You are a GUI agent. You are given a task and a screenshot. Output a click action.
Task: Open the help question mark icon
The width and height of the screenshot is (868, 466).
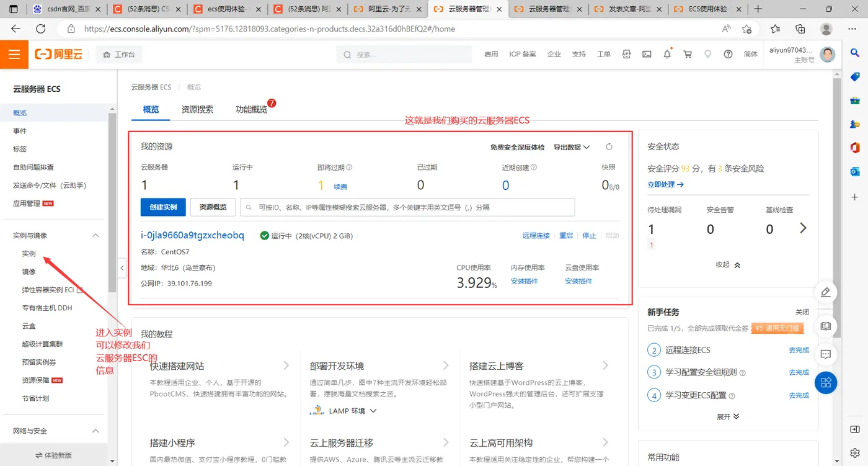tap(728, 55)
